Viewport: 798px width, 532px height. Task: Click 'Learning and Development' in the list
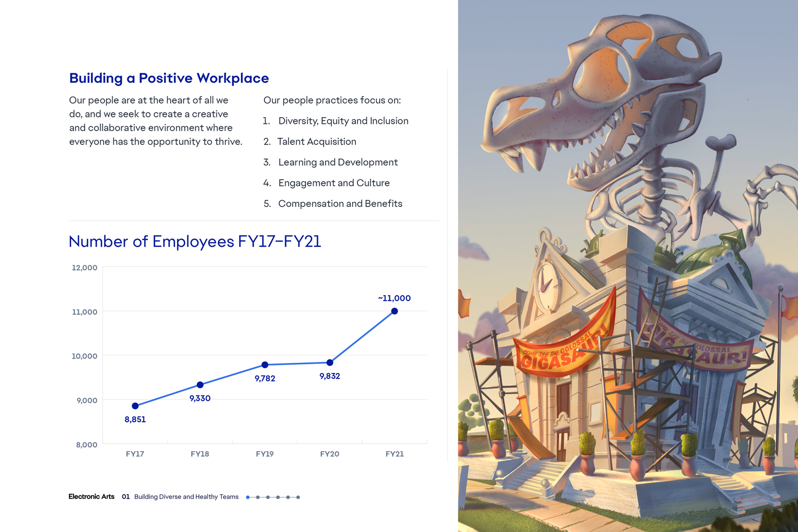click(338, 162)
